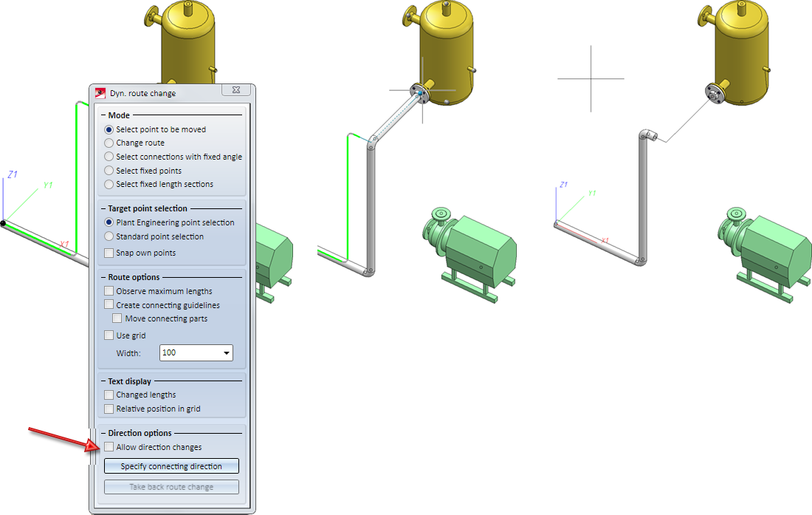Select Plant Engineering point selection
The image size is (812, 515).
pyautogui.click(x=109, y=222)
